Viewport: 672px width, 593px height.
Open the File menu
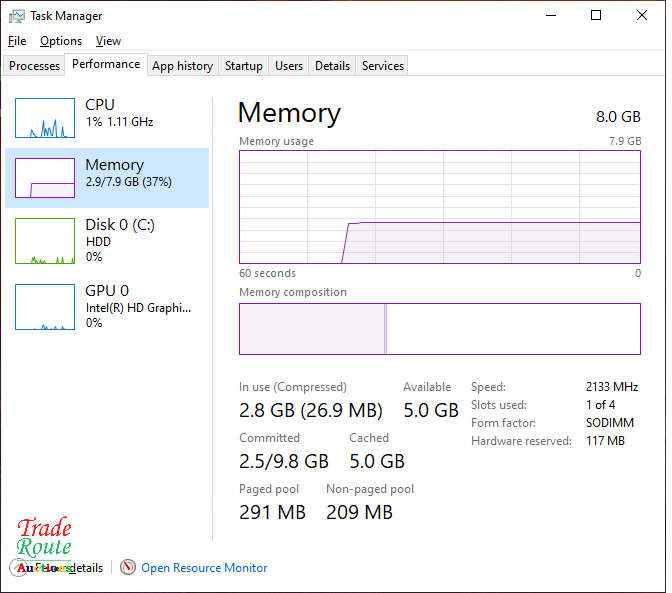[x=17, y=41]
